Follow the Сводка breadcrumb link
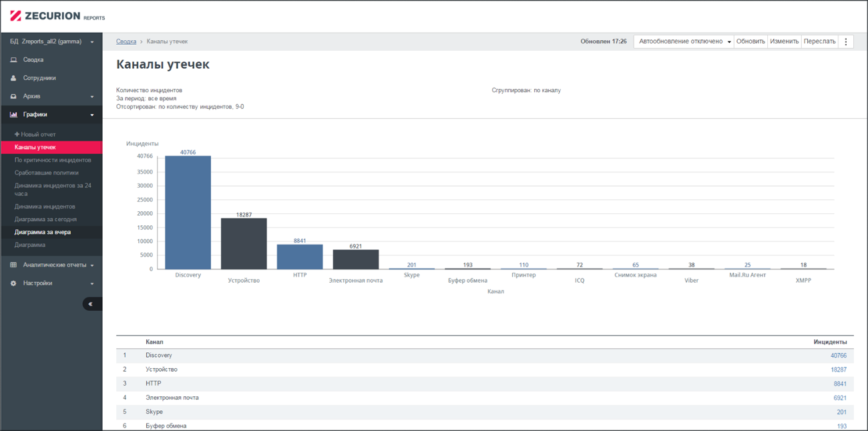Screen dimensions: 868x431 tap(126, 41)
